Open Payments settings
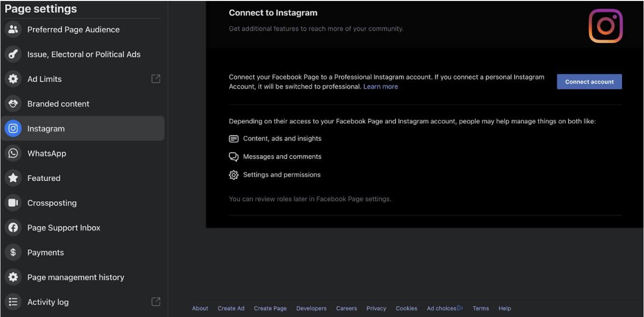The width and height of the screenshot is (644, 317). click(82, 252)
